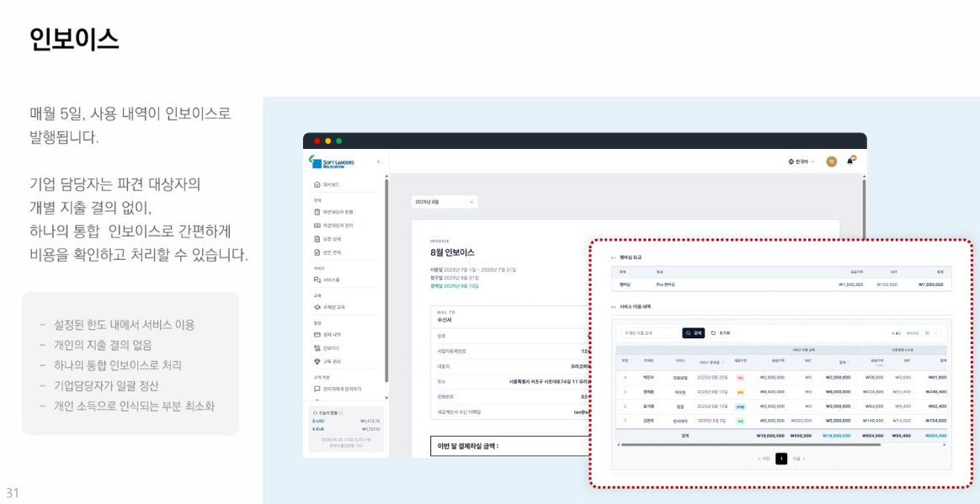
Task: Open the 대시보드 home icon in sidebar
Action: coord(317,185)
